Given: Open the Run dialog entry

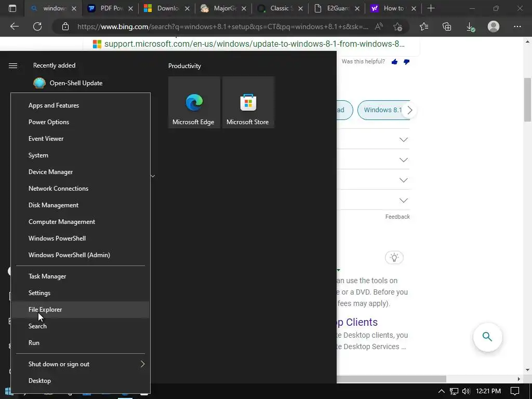Looking at the screenshot, I should pos(81,343).
